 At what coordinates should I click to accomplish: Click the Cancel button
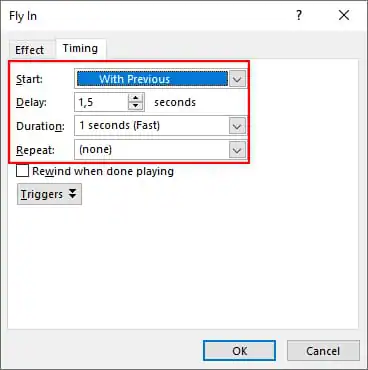[323, 351]
